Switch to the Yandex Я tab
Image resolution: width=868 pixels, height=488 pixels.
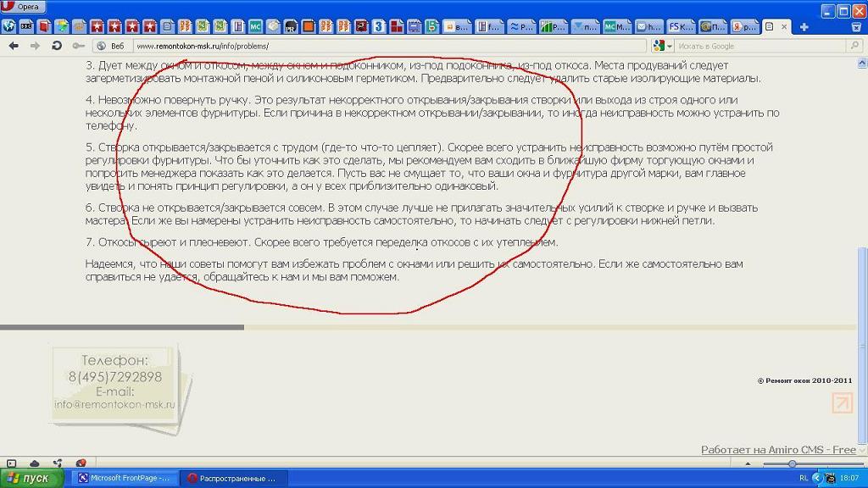744,26
